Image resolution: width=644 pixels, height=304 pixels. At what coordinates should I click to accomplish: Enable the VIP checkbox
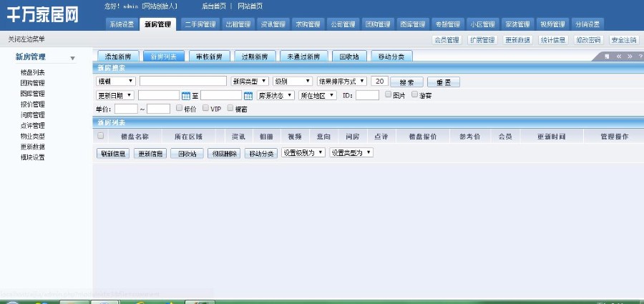(205, 108)
